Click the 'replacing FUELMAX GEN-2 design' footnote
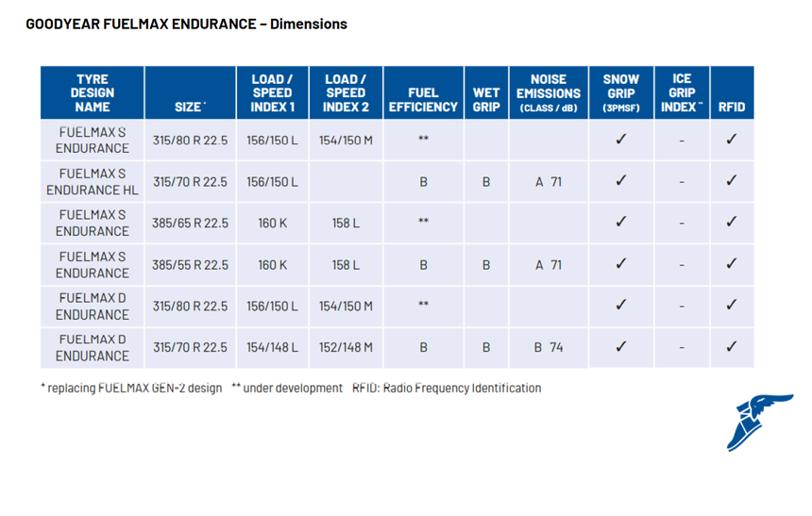This screenshot has width=812, height=516. pyautogui.click(x=131, y=388)
